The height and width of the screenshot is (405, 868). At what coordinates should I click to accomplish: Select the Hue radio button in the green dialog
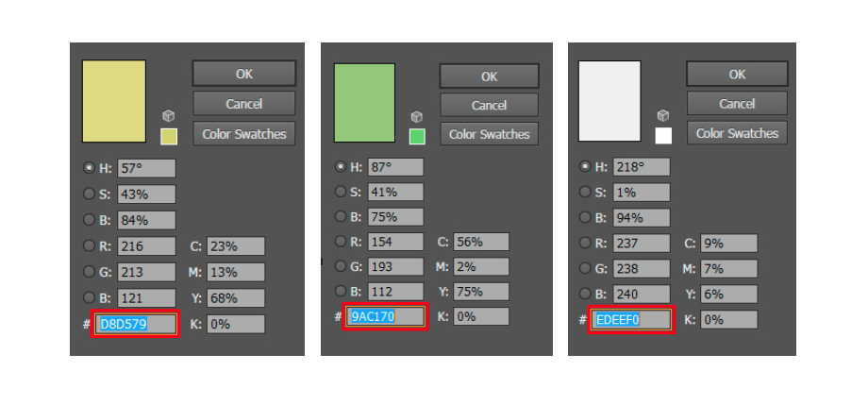click(x=340, y=167)
